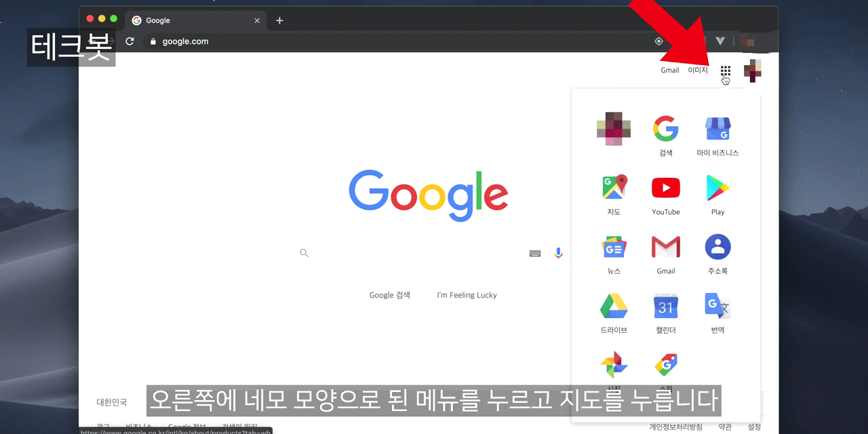
Task: Click the I'm Feeling Lucky button
Action: pyautogui.click(x=467, y=295)
